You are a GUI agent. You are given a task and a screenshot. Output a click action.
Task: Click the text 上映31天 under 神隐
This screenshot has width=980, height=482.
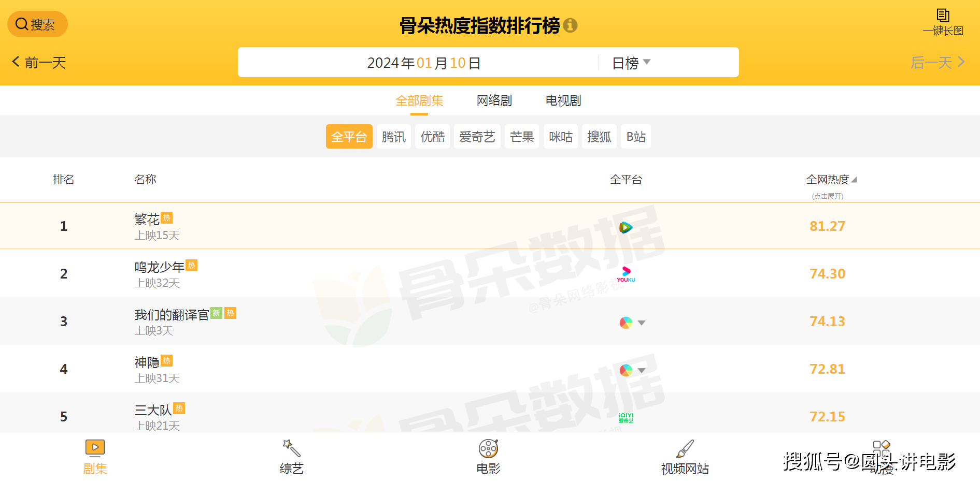coord(157,378)
